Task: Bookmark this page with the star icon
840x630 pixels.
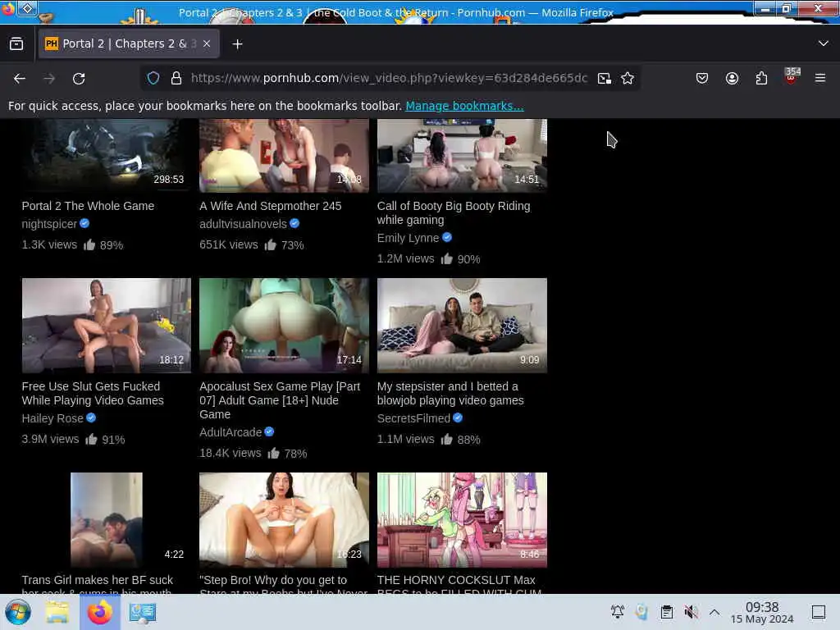Action: (x=628, y=79)
